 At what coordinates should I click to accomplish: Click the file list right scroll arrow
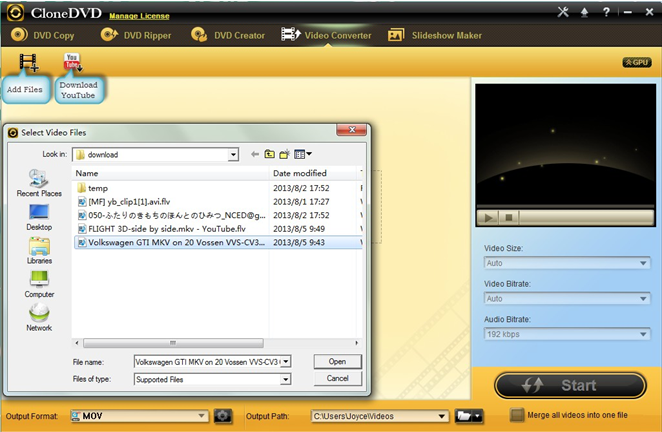pyautogui.click(x=357, y=343)
